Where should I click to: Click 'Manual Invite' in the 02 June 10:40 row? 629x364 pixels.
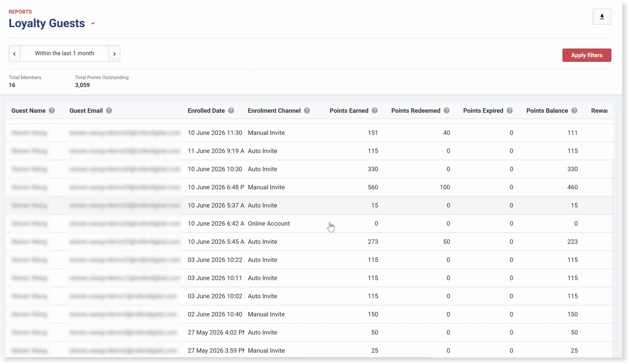coord(266,314)
